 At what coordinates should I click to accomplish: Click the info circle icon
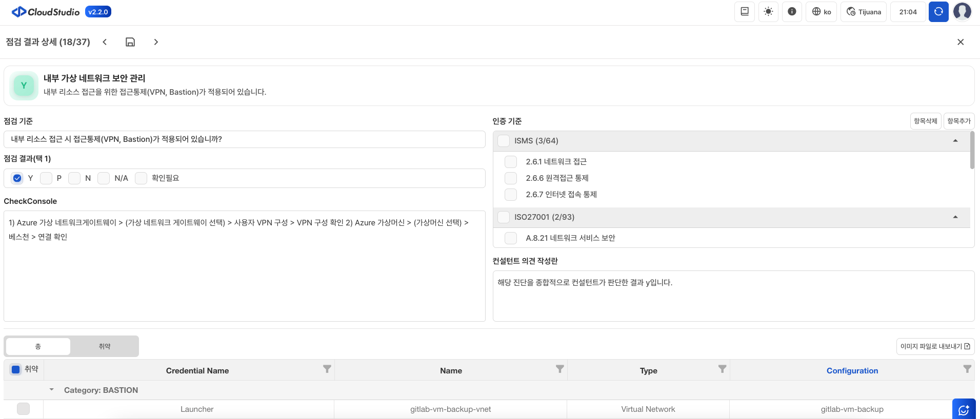(x=792, y=12)
